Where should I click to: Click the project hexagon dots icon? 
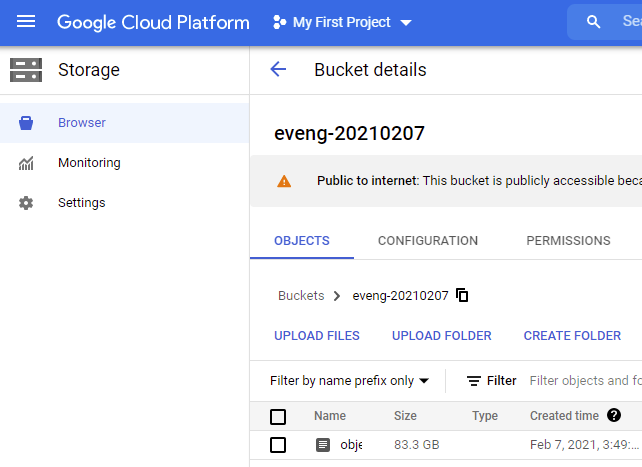tap(279, 22)
